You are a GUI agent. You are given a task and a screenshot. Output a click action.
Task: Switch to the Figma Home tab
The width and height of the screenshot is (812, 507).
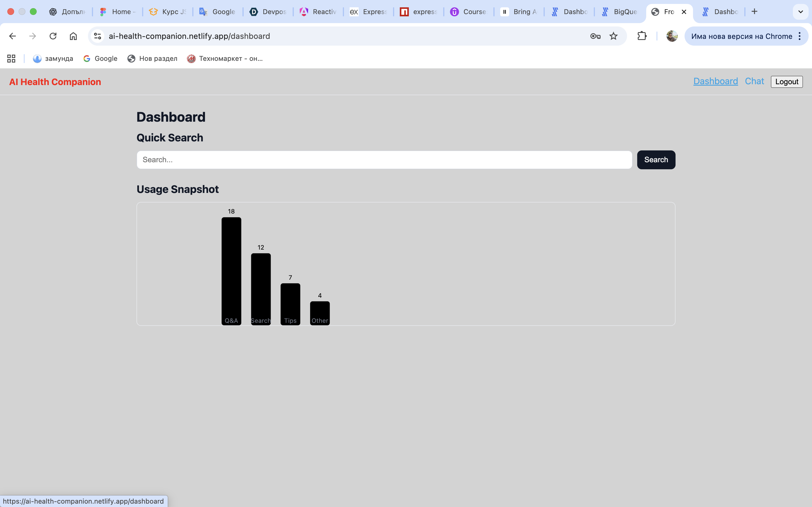[118, 12]
